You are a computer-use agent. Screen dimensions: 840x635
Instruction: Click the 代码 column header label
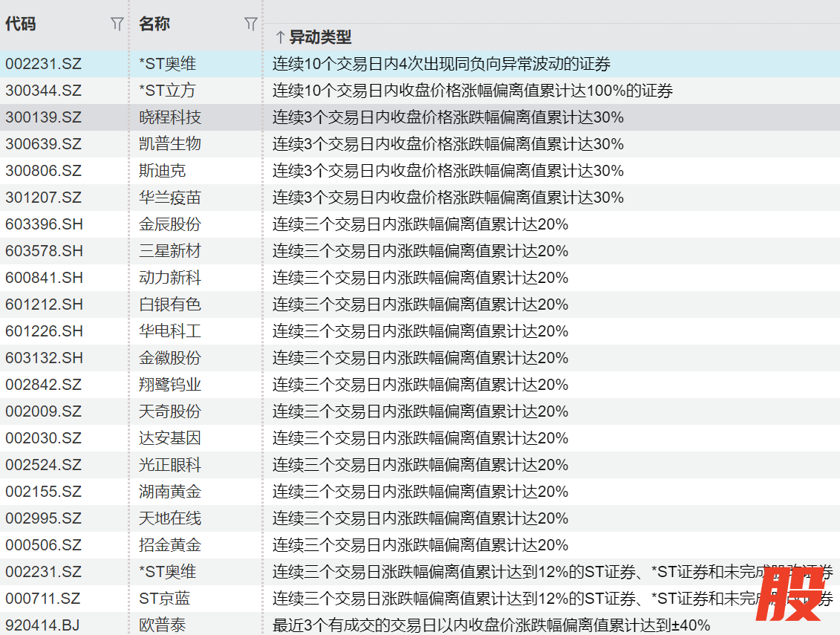point(21,25)
